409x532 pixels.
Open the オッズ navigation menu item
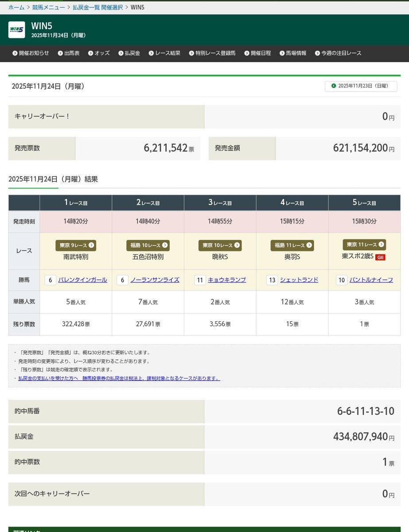pos(101,52)
